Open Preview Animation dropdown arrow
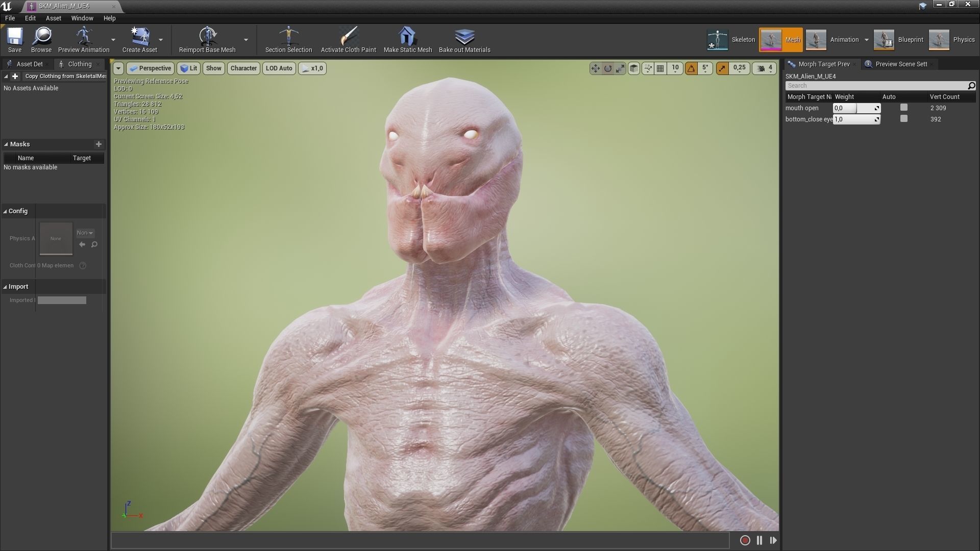This screenshot has width=980, height=551. tap(113, 40)
